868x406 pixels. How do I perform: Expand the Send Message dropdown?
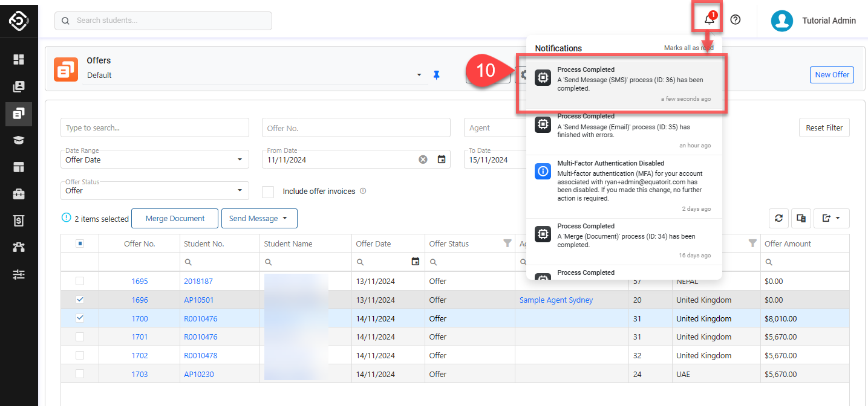tap(259, 219)
